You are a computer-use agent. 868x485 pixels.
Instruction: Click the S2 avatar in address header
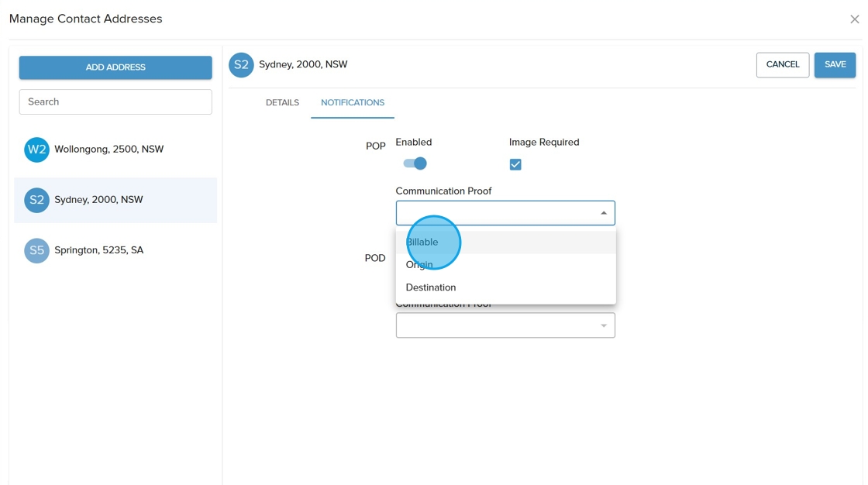[241, 65]
